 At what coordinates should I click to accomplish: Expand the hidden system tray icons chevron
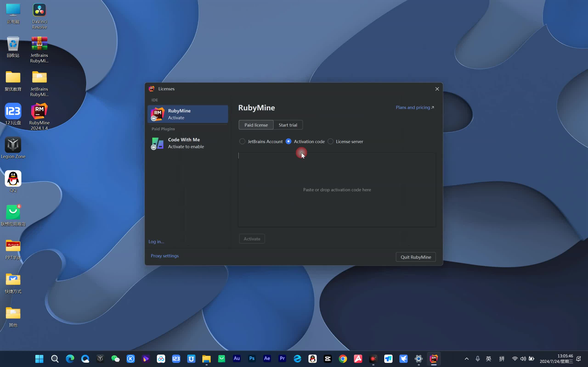click(x=466, y=359)
